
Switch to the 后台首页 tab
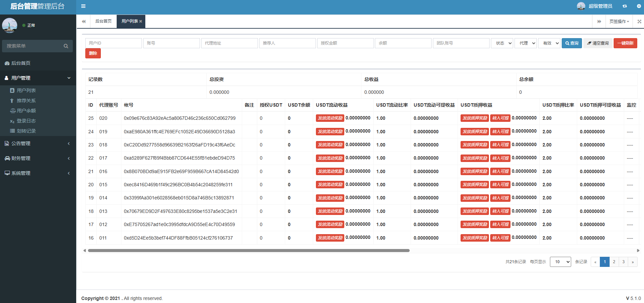click(103, 21)
